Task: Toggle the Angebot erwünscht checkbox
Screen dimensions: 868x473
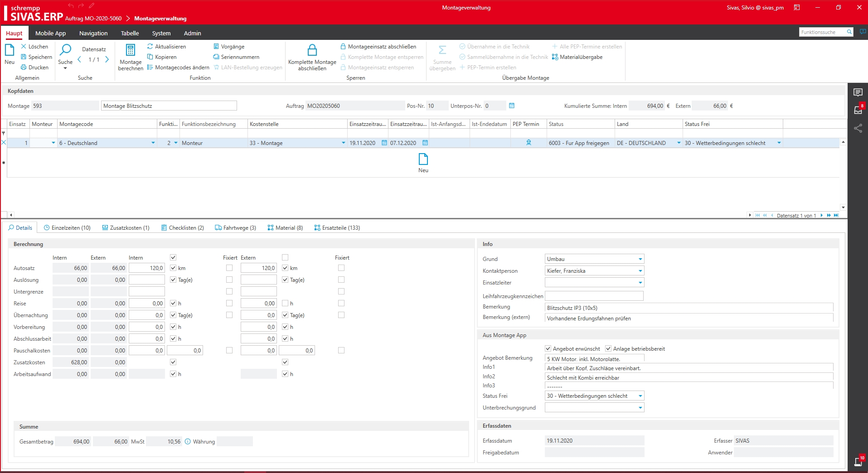Action: click(x=548, y=349)
